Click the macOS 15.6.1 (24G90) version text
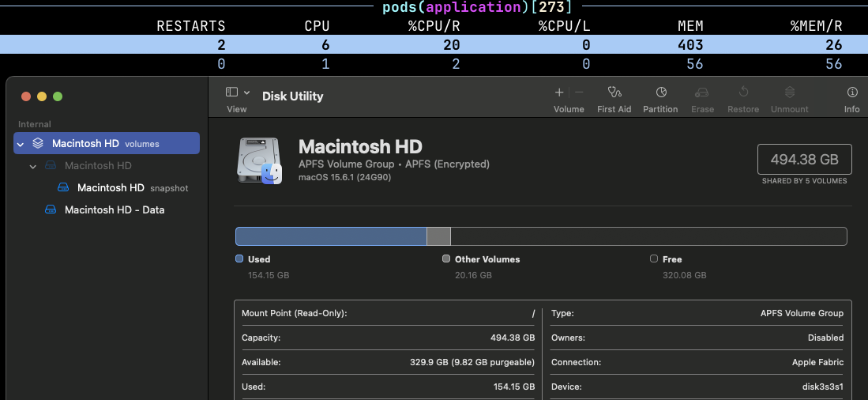 coord(345,177)
